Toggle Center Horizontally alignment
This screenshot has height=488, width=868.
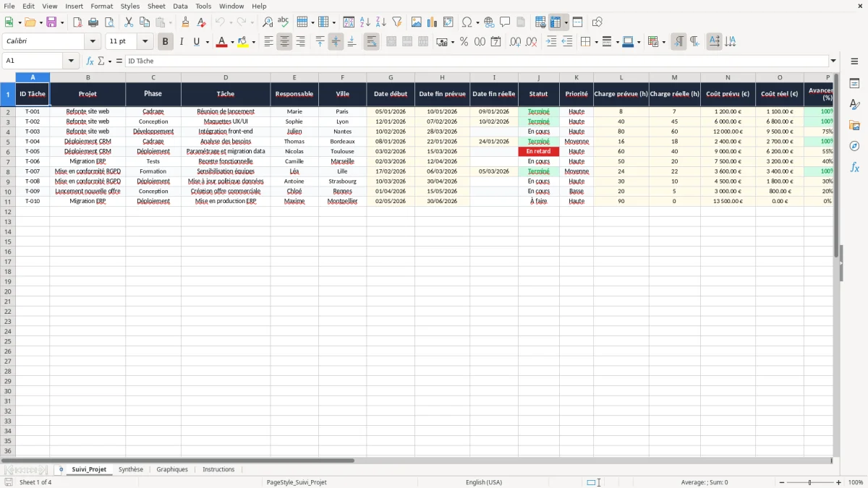coord(284,42)
